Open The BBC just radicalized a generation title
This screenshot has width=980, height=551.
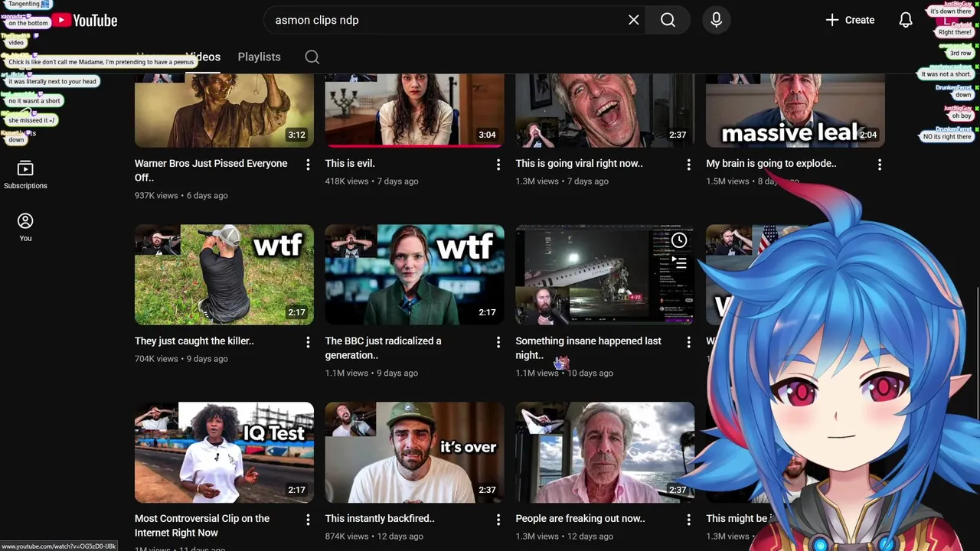pyautogui.click(x=383, y=347)
